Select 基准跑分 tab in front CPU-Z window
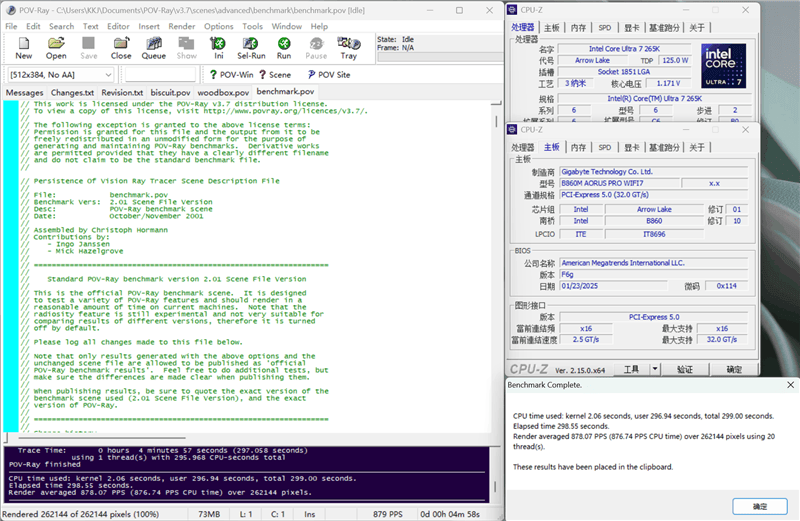Screen dimensions: 800x521 tap(664, 147)
